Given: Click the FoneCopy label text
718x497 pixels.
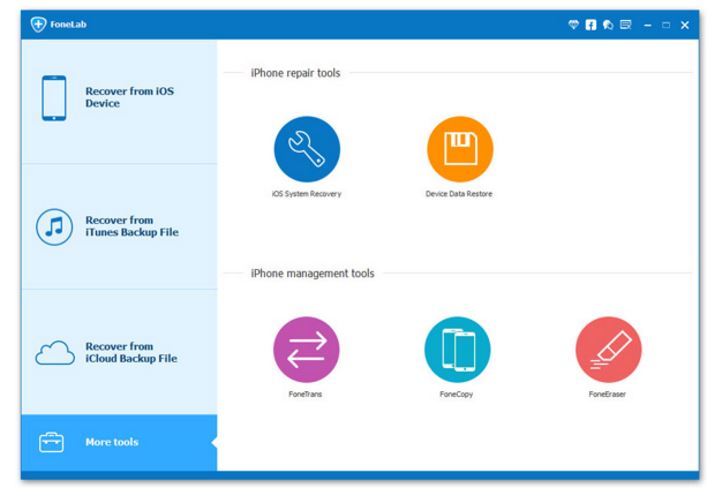Looking at the screenshot, I should [456, 394].
